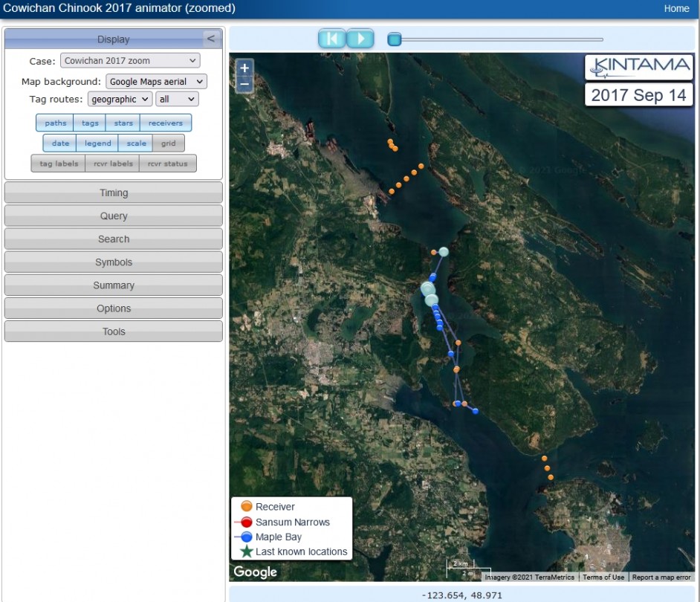Image resolution: width=700 pixels, height=602 pixels.
Task: Open the Terms of Use link
Action: pos(603,577)
